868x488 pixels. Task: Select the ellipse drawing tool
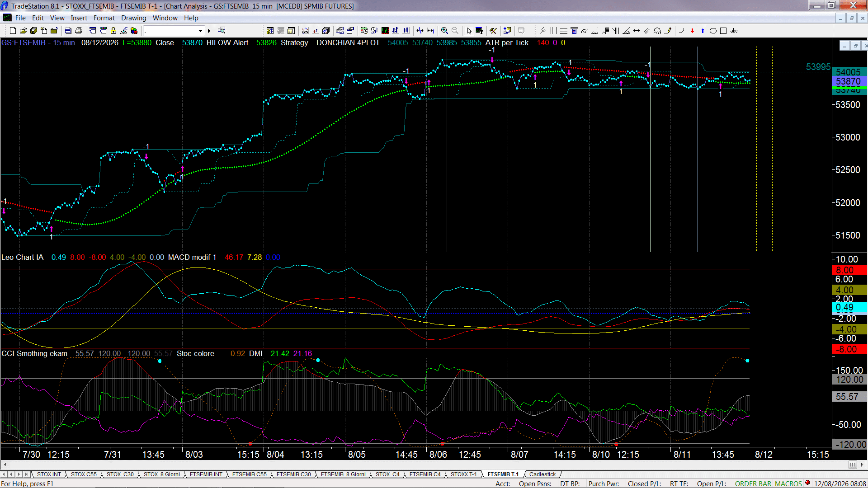pos(713,31)
